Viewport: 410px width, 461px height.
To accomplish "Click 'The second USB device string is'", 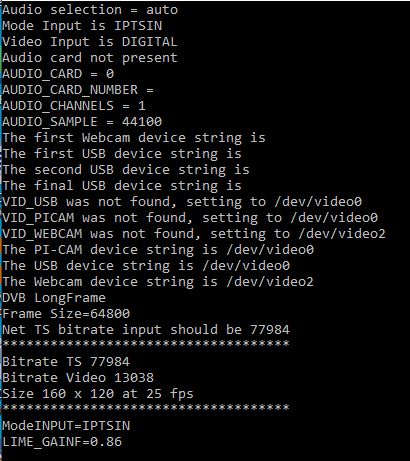I will 126,170.
